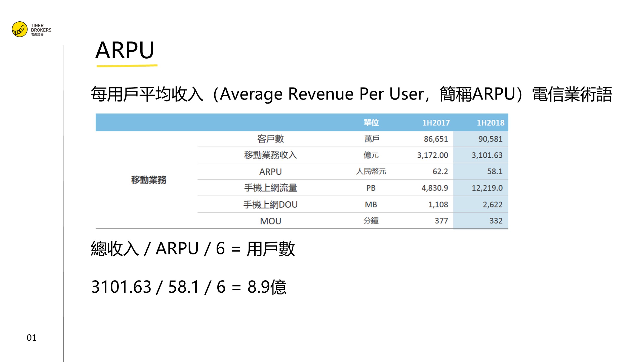This screenshot has height=362, width=644.
Task: Click the 58.1 ARPU value cell
Action: [494, 171]
